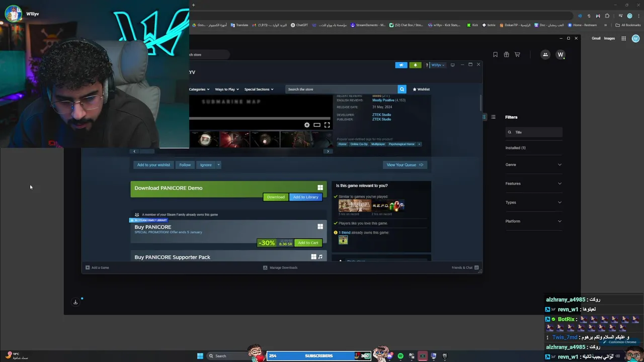Image resolution: width=644 pixels, height=362 pixels.
Task: Open Windows Start button
Action: (x=200, y=356)
